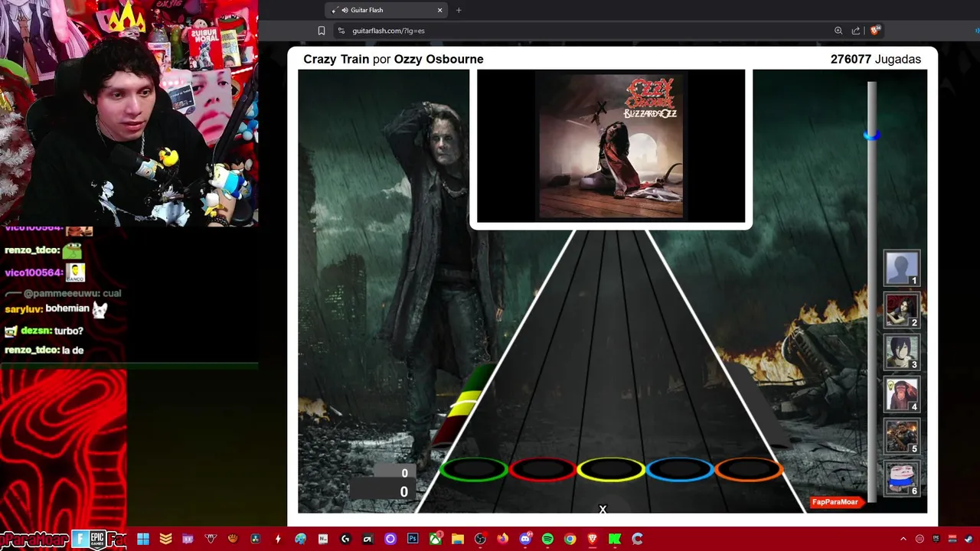The height and width of the screenshot is (551, 980).
Task: Mute audio icon on Guitar Flash tab
Action: 345,10
